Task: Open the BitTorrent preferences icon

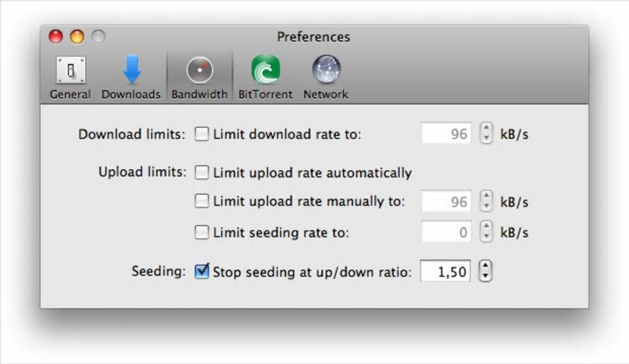Action: (x=266, y=70)
